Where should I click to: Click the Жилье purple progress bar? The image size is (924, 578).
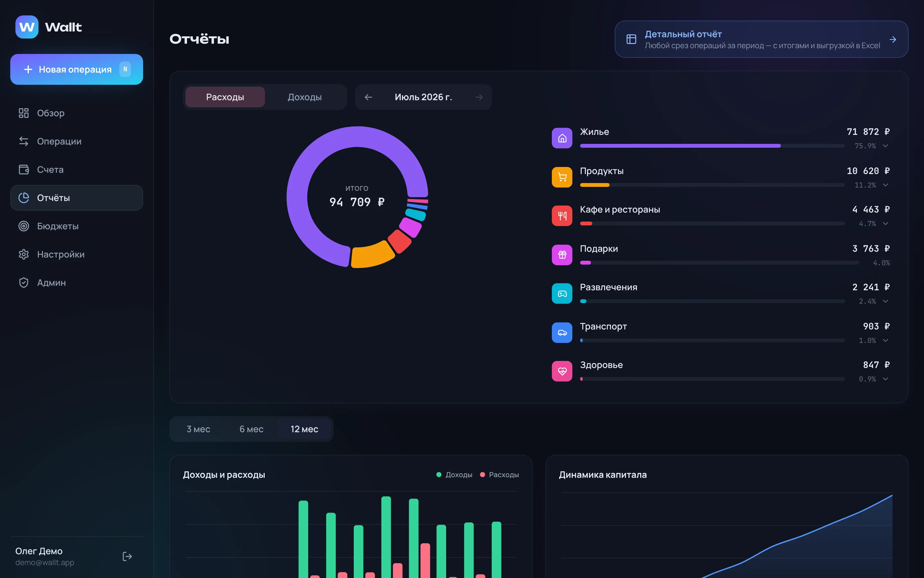pyautogui.click(x=680, y=146)
